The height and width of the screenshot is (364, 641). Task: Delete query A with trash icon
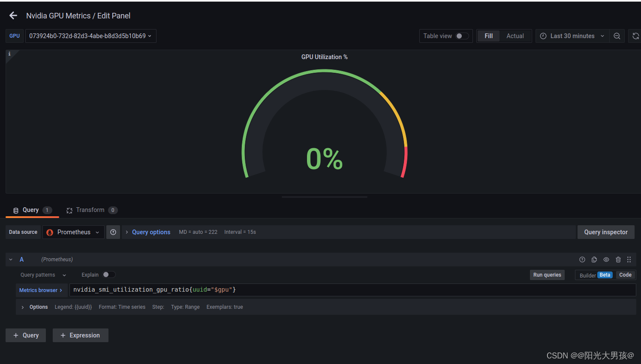coord(618,260)
